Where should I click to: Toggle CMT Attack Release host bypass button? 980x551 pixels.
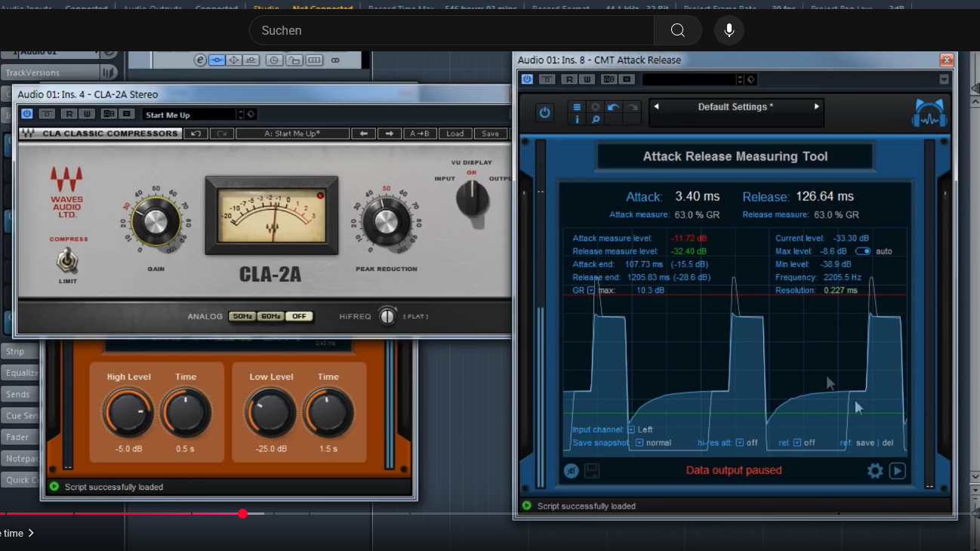pos(527,79)
